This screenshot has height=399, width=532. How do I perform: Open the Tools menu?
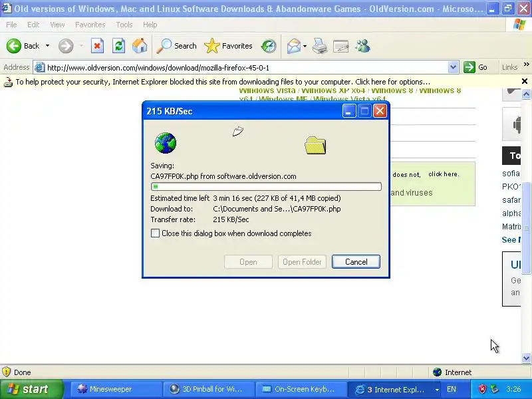tap(124, 25)
